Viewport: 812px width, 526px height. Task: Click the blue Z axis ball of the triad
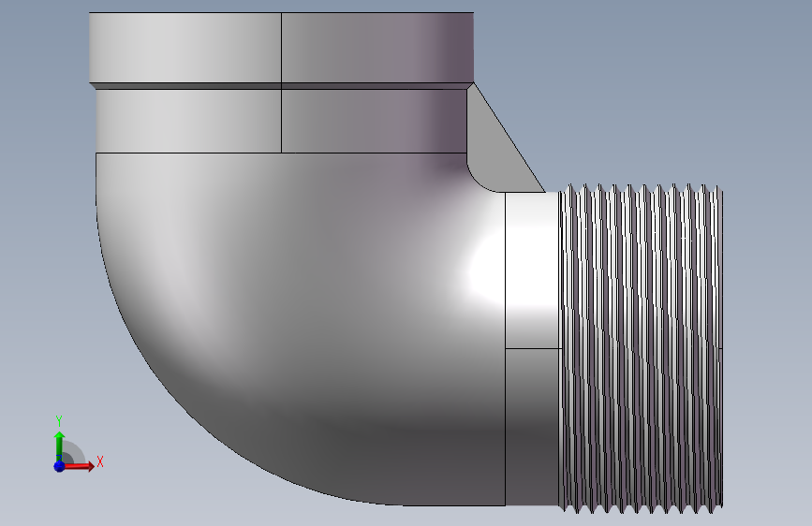coord(59,466)
